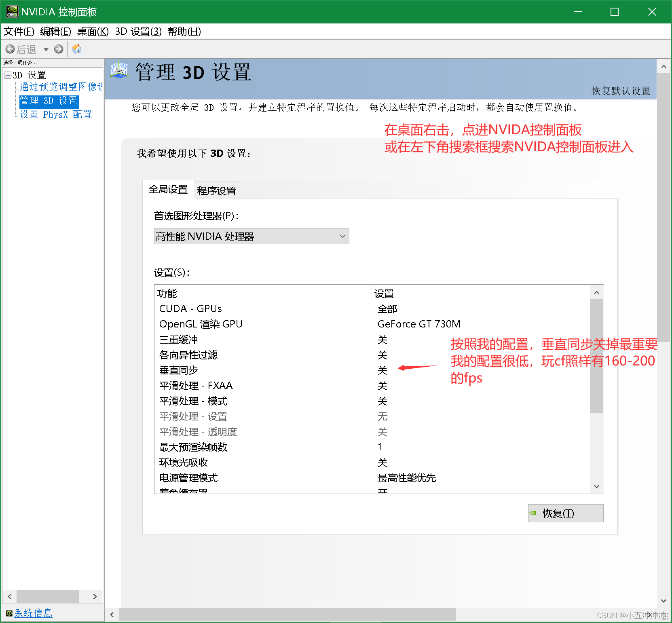Image resolution: width=672 pixels, height=623 pixels.
Task: Click the 设置 column header
Action: pyautogui.click(x=480, y=293)
